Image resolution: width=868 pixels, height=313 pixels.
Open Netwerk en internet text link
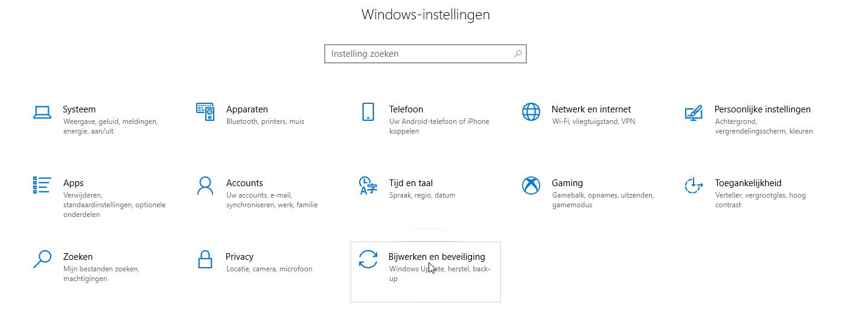(591, 109)
